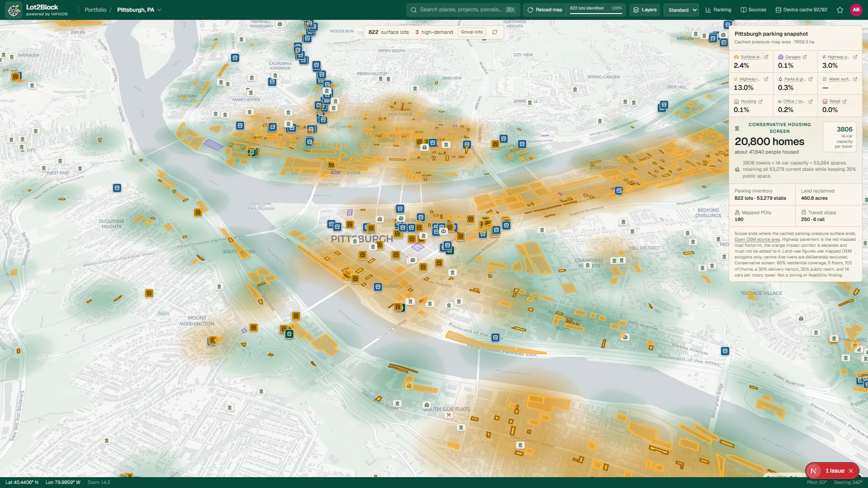Click 'Lat 40.4406° N' in status bar

click(x=22, y=482)
